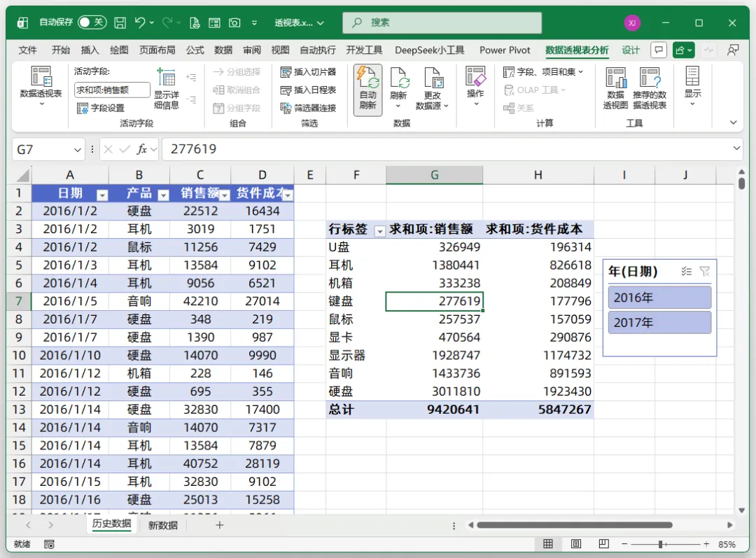Switch to the 新数据 sheet tab

pyautogui.click(x=163, y=525)
